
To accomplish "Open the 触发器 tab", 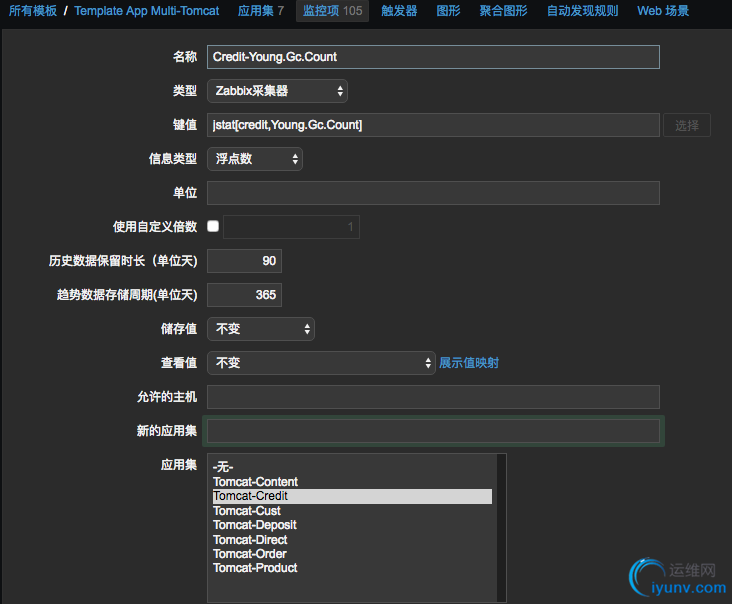I will [399, 11].
